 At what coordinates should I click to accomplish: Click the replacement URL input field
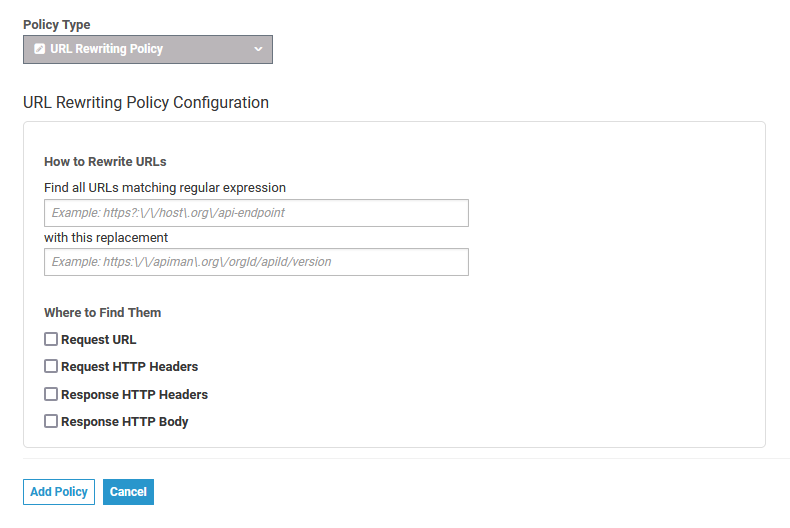(x=256, y=262)
